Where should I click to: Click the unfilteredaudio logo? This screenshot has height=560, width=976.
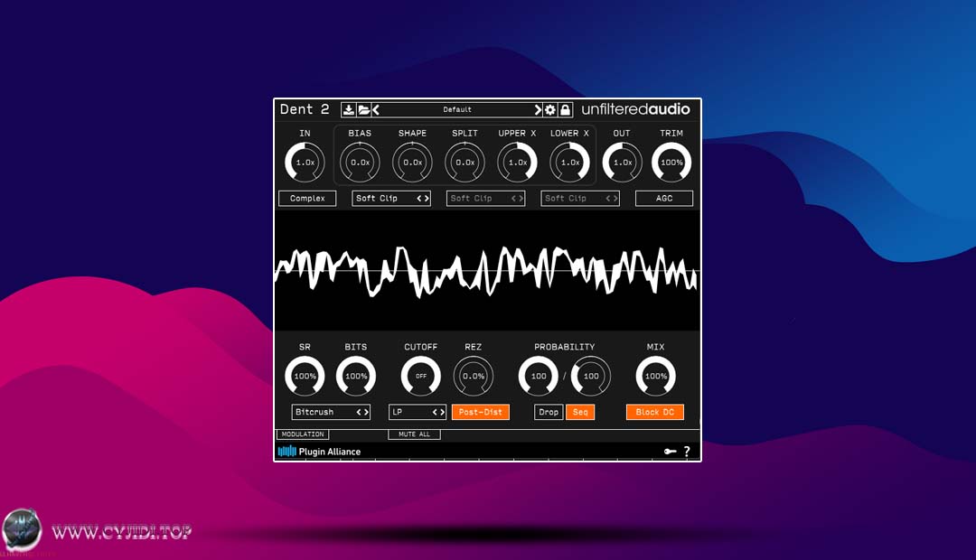click(x=635, y=109)
